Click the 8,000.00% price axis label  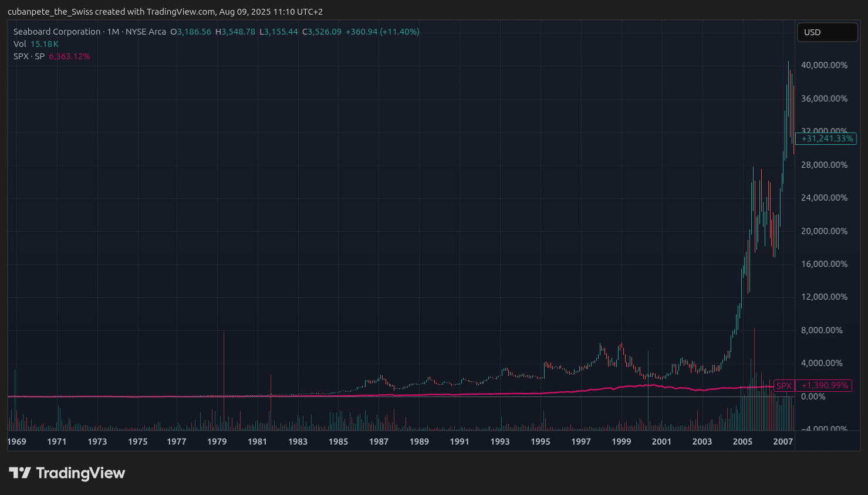(822, 330)
